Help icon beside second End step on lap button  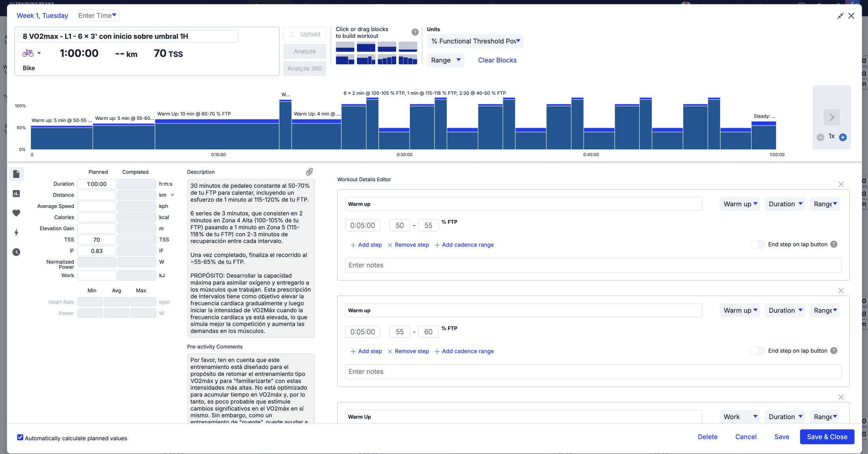[834, 351]
